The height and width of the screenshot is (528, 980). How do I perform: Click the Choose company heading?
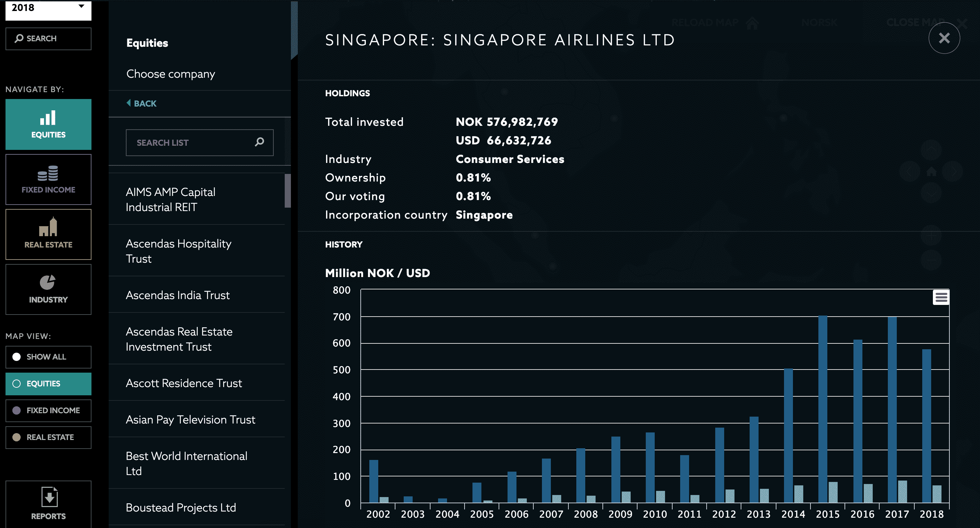[x=171, y=74]
